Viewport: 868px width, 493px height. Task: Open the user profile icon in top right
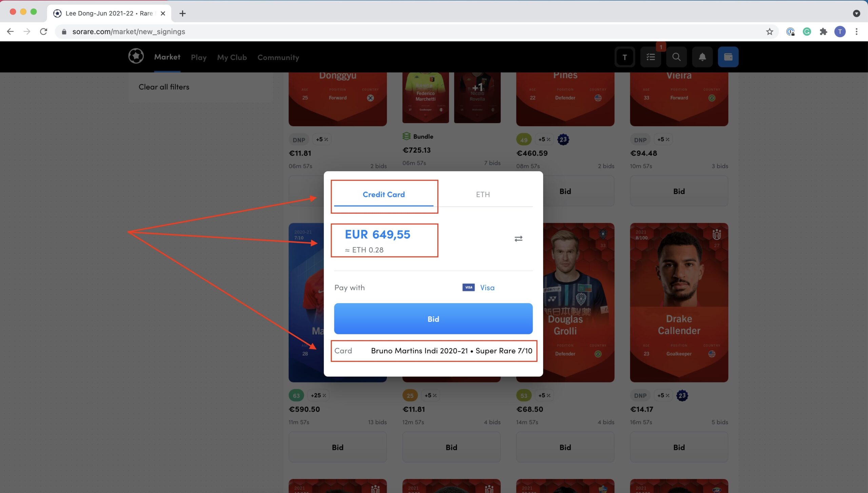pos(625,57)
